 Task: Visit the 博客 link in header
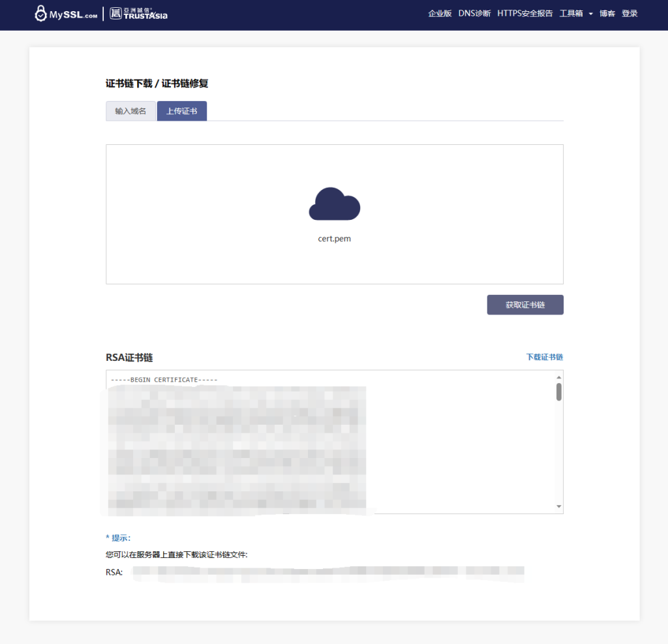point(607,14)
